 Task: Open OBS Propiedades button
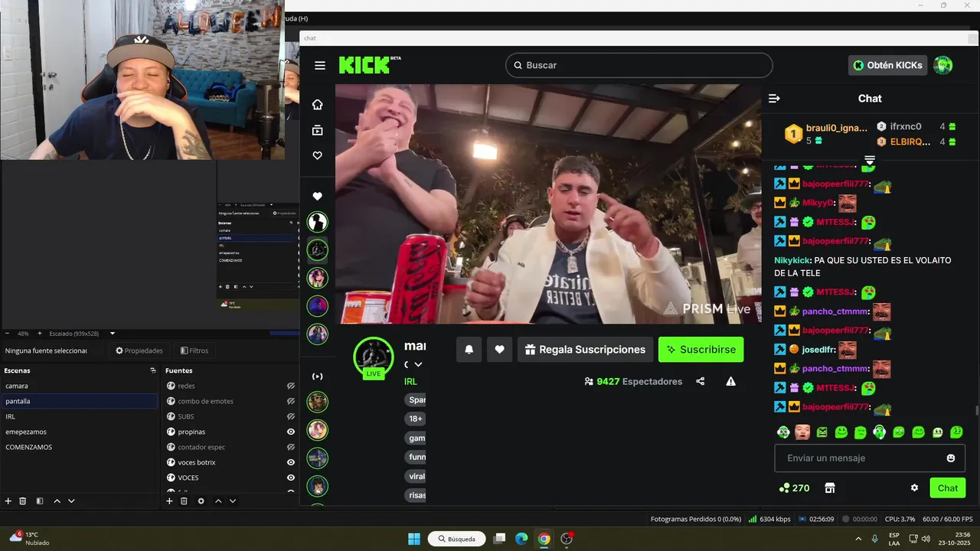(x=139, y=350)
